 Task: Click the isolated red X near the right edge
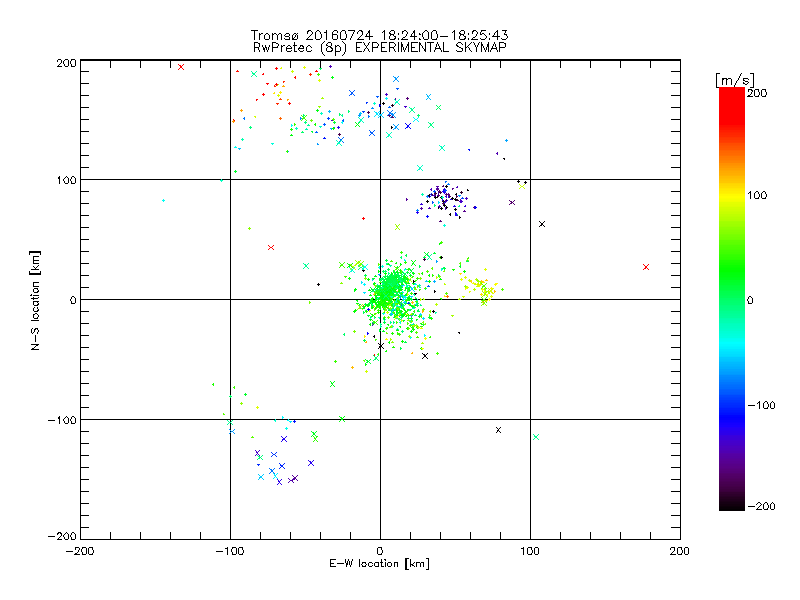point(646,267)
